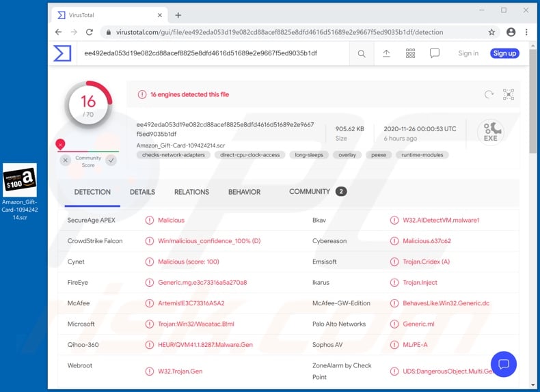Click browser forward arrow
This screenshot has height=392, width=540.
[74, 32]
